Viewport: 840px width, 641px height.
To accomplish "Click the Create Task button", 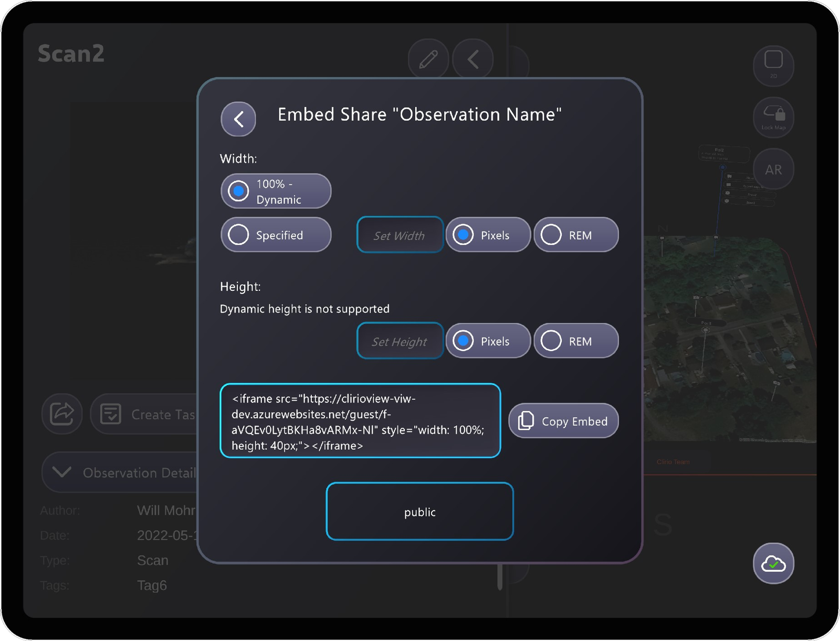I will 144,414.
